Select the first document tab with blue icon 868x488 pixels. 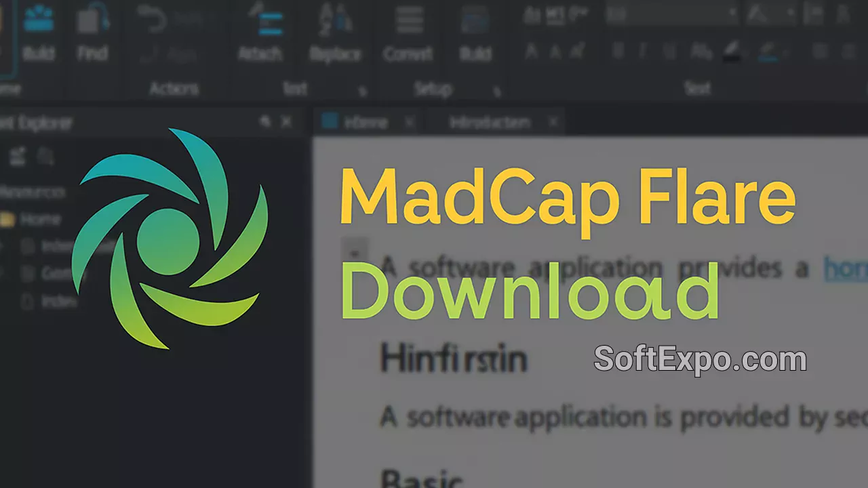358,123
